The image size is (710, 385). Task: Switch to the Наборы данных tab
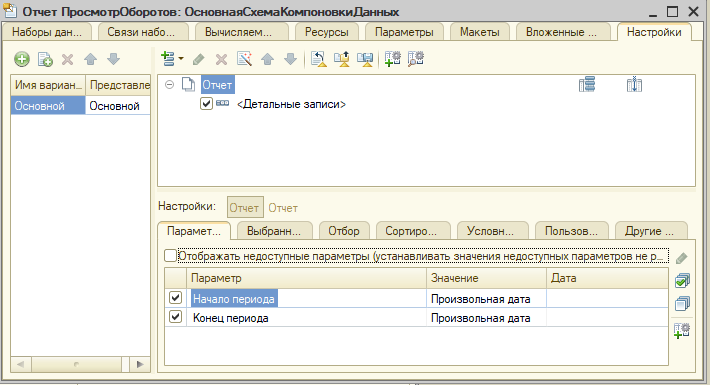coord(47,32)
